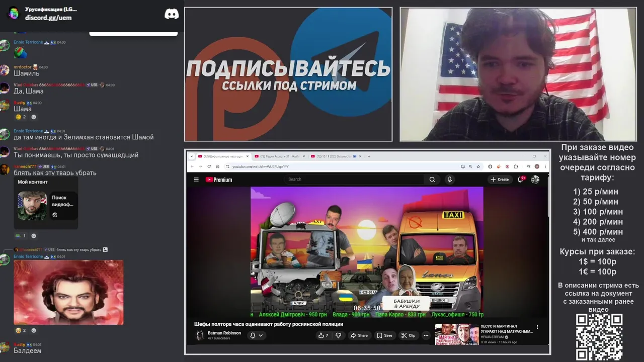Click the YouTube Premium logo
Image resolution: width=644 pixels, height=362 pixels.
[x=219, y=179]
